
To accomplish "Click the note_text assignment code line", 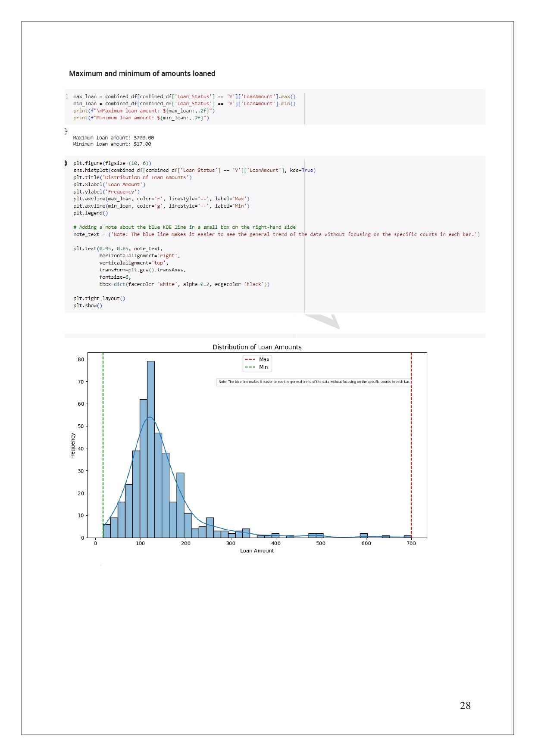I will pos(276,235).
